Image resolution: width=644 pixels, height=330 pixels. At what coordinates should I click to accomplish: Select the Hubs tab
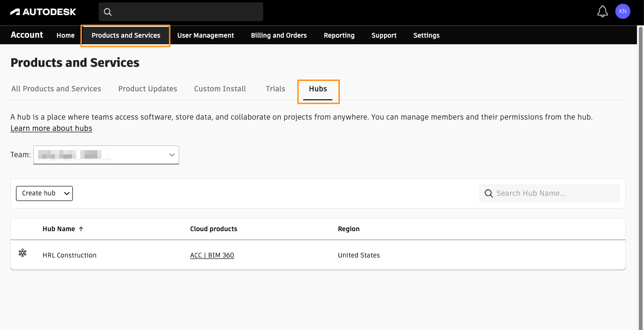coord(318,89)
